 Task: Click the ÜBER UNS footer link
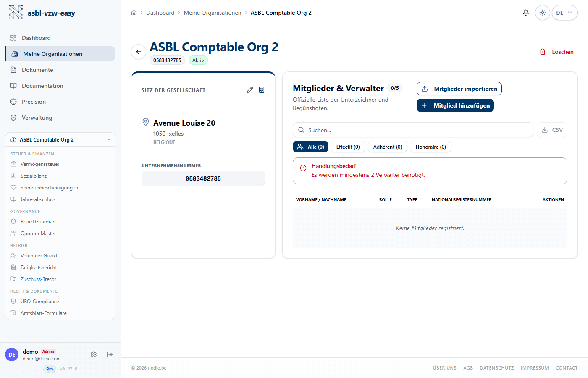click(445, 368)
